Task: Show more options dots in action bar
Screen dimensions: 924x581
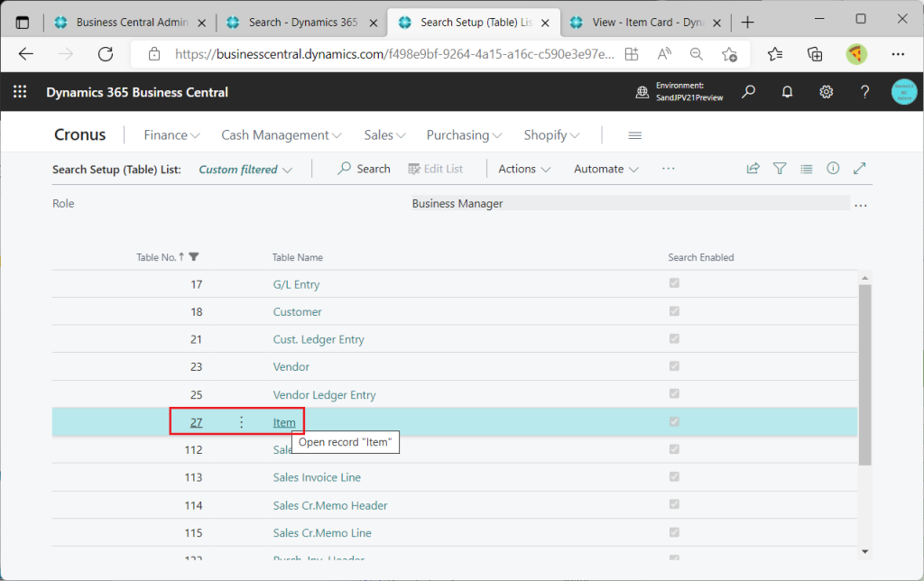Action: 669,169
